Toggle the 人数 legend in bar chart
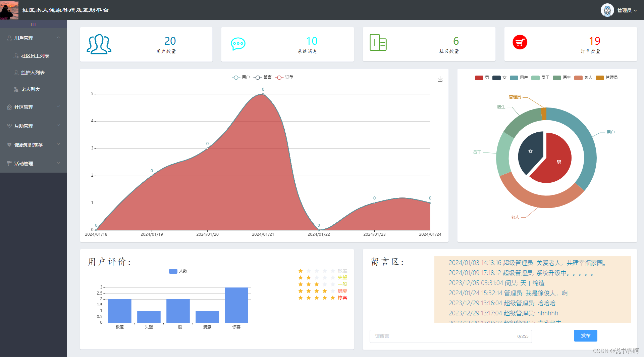 178,271
